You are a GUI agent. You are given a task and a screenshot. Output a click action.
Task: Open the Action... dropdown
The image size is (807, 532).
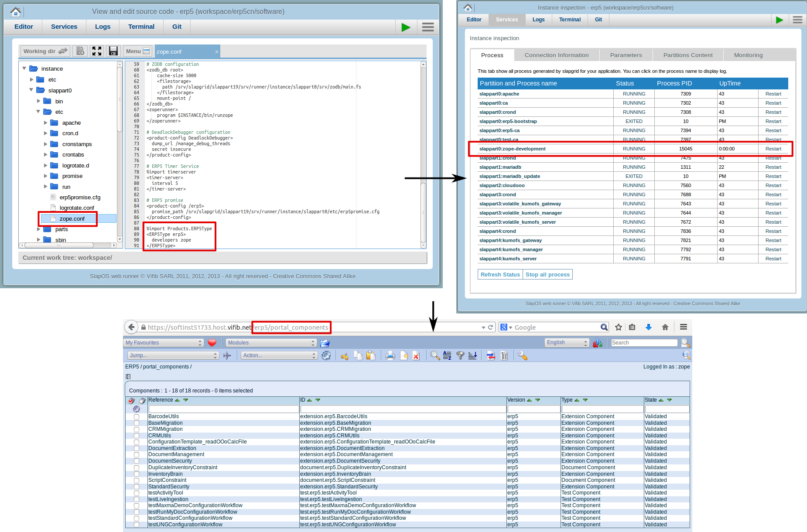[x=279, y=356]
